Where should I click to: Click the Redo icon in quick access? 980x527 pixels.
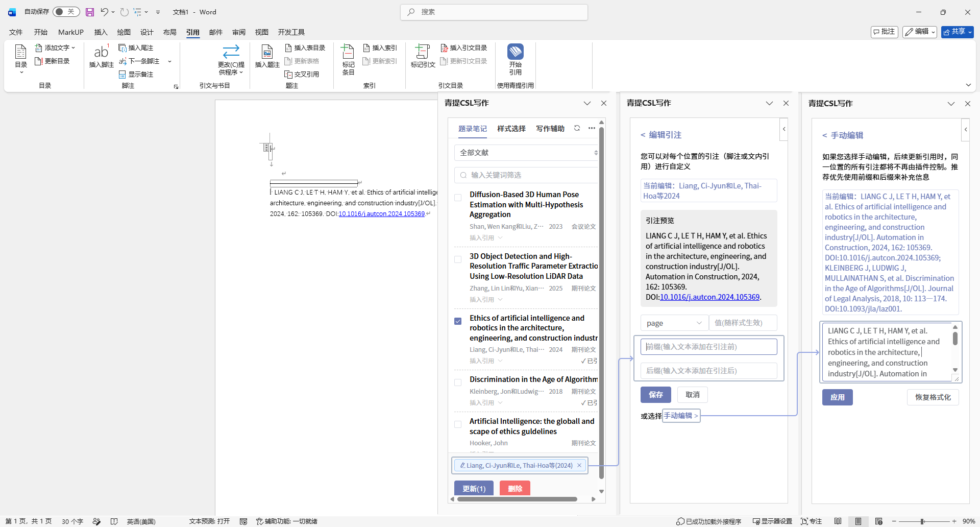(124, 12)
